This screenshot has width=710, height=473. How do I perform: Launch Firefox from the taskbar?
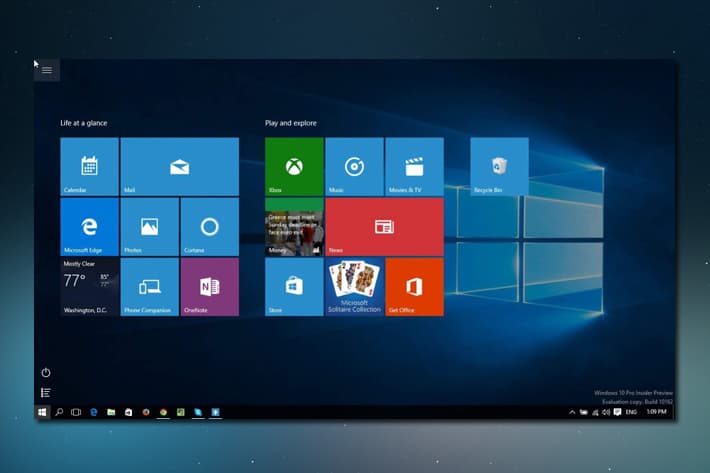(146, 412)
